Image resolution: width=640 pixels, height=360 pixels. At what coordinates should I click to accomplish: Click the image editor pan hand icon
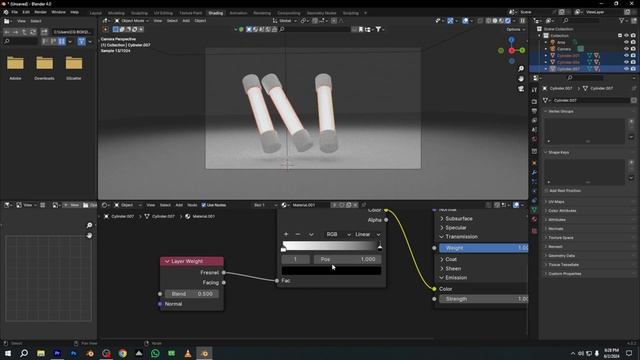[x=89, y=236]
